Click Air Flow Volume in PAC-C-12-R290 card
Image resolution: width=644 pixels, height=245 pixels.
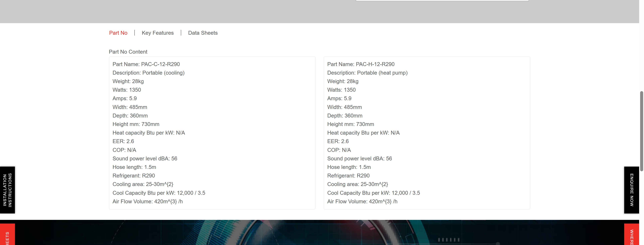click(147, 202)
